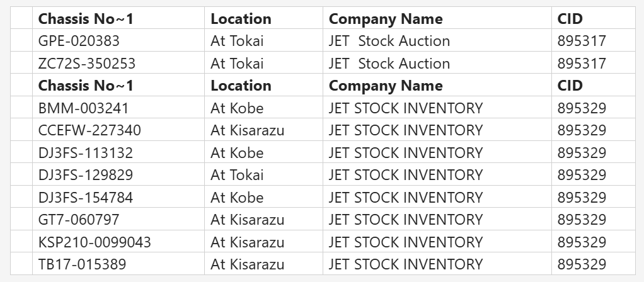Select the BMM-003241 chassis cell
The image size is (644, 282).
click(118, 108)
